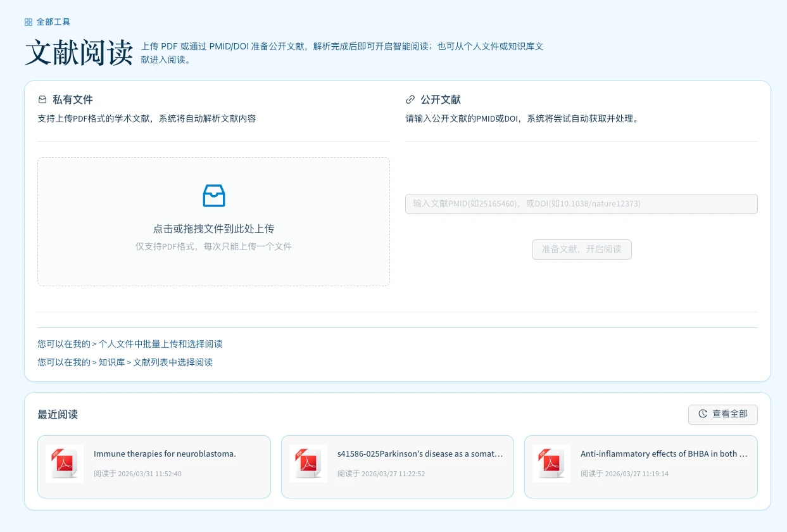Image resolution: width=787 pixels, height=532 pixels.
Task: Open Immune therapies for neuroblastoma title
Action: (165, 454)
